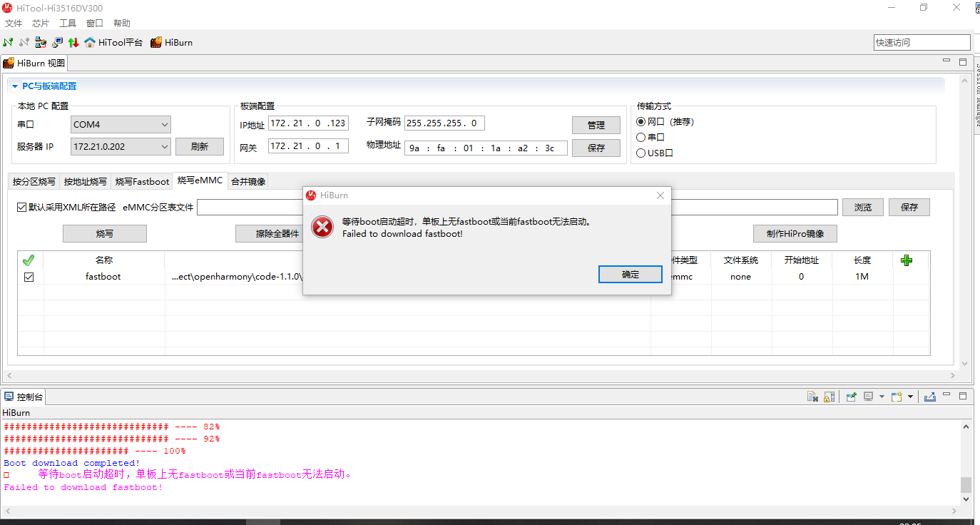
Task: Switch to 烧写Fastboot tab
Action: pyautogui.click(x=143, y=181)
